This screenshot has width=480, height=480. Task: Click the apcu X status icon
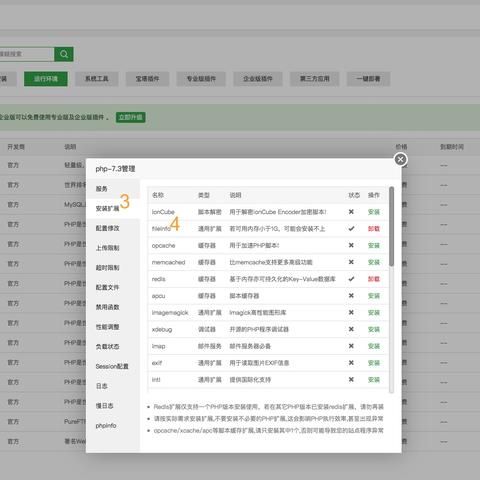pos(351,296)
